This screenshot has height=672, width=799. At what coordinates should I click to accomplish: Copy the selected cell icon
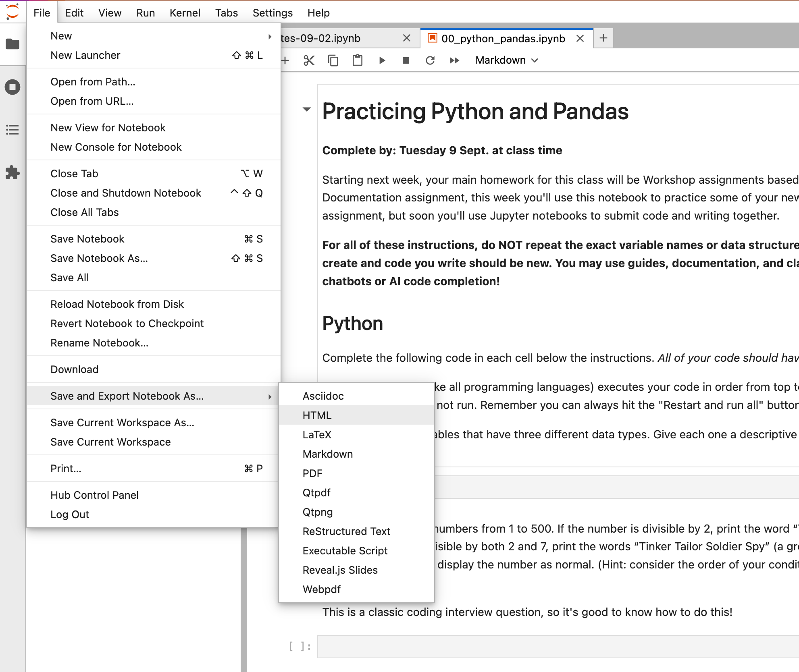(333, 60)
